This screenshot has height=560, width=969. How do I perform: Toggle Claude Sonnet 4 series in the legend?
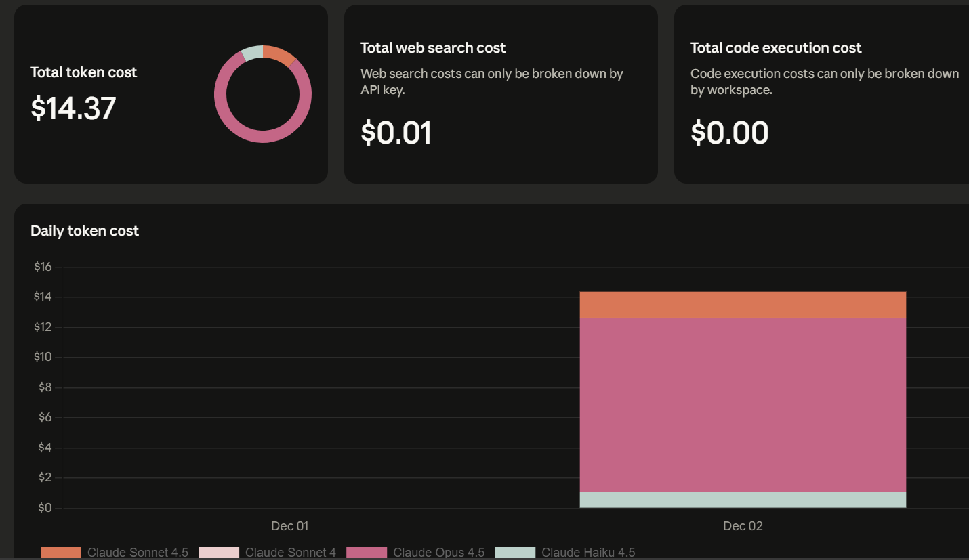(291, 552)
